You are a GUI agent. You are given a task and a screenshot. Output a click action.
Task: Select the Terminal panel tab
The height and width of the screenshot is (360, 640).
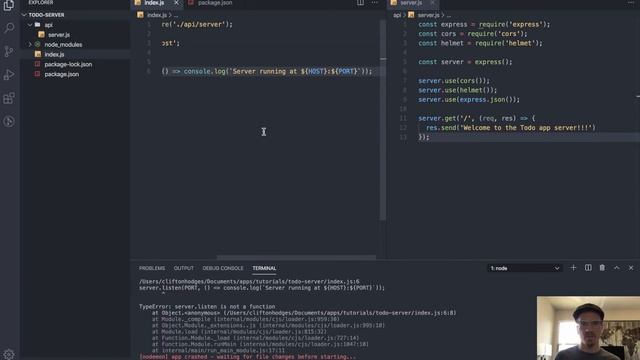[x=264, y=268]
